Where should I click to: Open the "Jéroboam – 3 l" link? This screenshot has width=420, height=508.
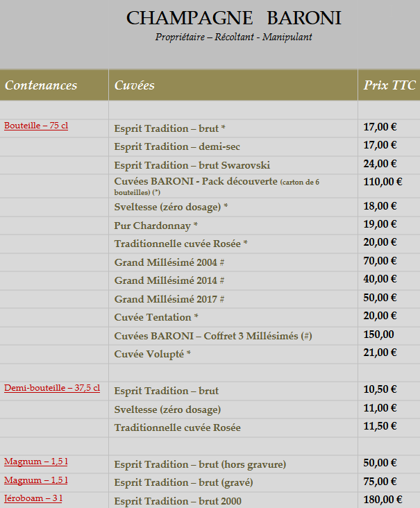pyautogui.click(x=33, y=498)
